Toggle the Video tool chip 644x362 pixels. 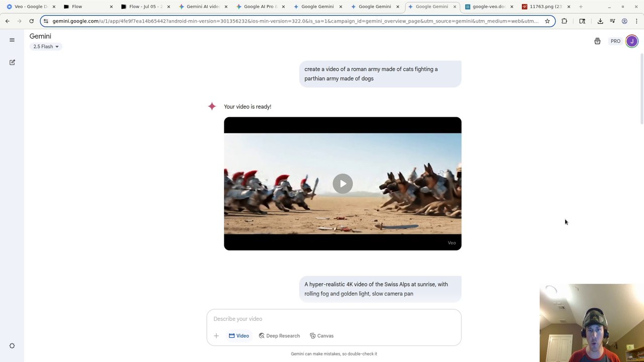(239, 336)
